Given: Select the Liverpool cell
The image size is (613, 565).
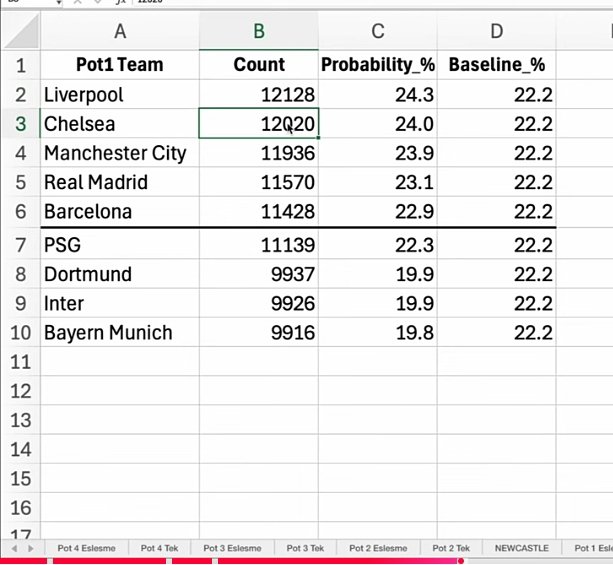Looking at the screenshot, I should (120, 95).
